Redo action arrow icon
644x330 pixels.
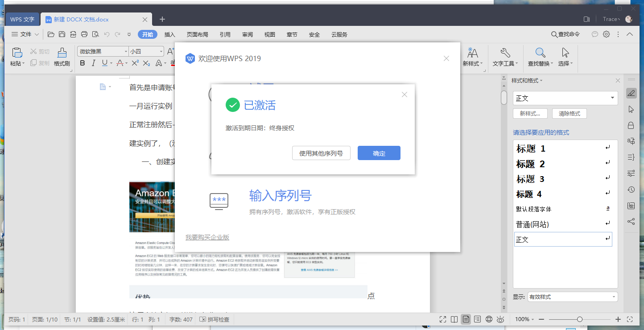point(117,34)
